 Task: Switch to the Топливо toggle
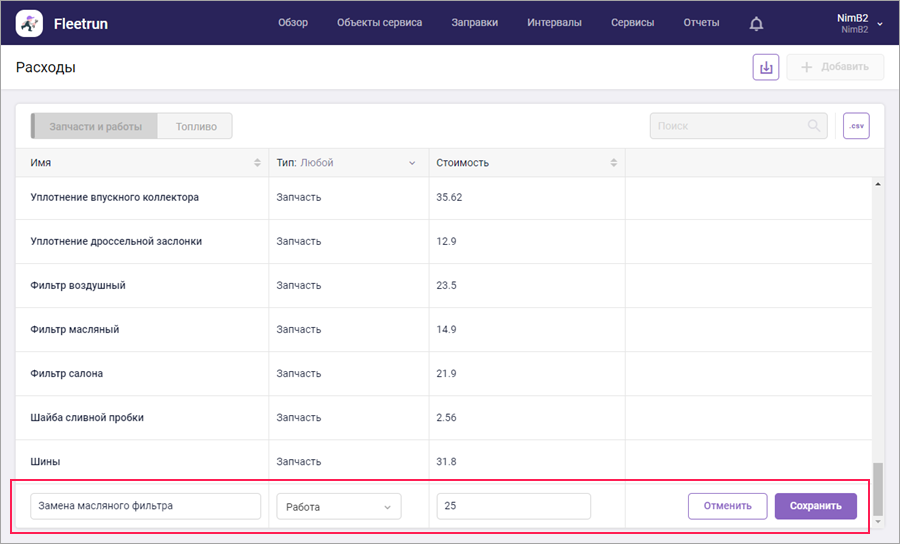196,126
